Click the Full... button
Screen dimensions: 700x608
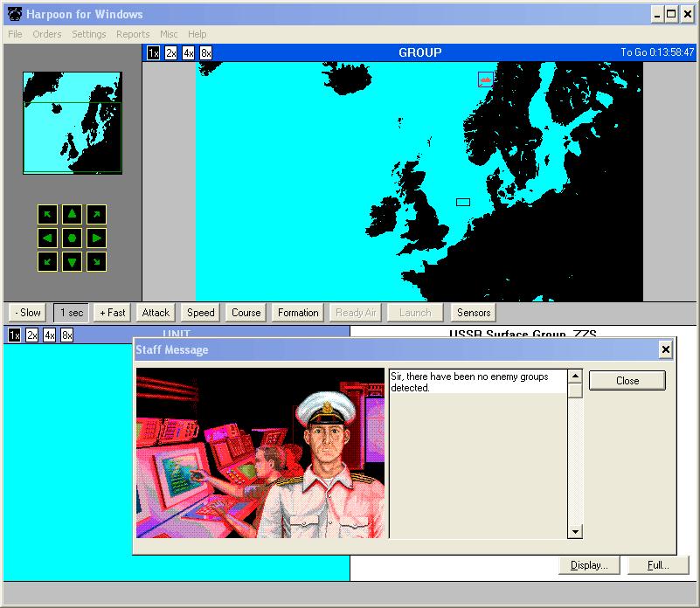(658, 565)
